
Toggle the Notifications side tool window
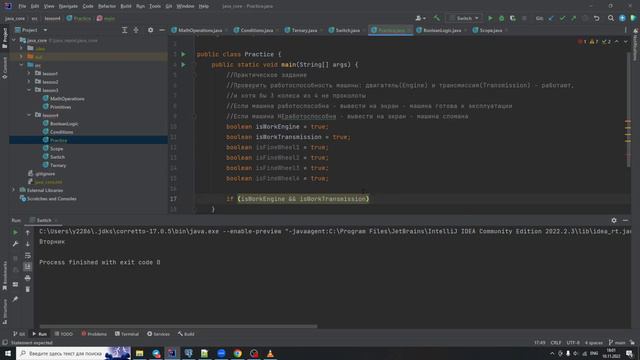636,45
